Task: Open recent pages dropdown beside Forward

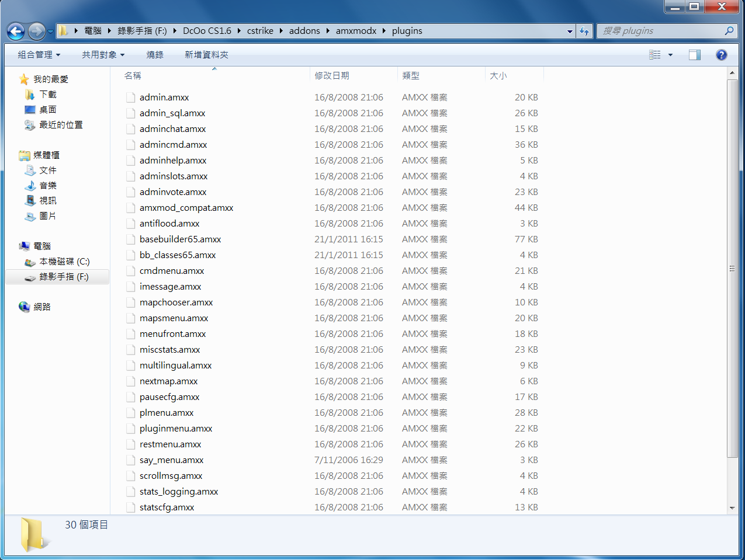Action: [50, 32]
